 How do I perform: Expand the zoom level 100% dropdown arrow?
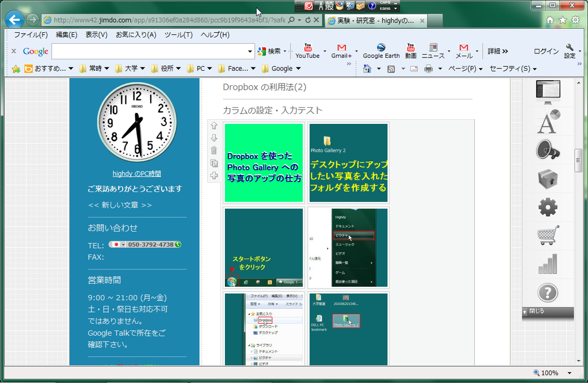(570, 373)
